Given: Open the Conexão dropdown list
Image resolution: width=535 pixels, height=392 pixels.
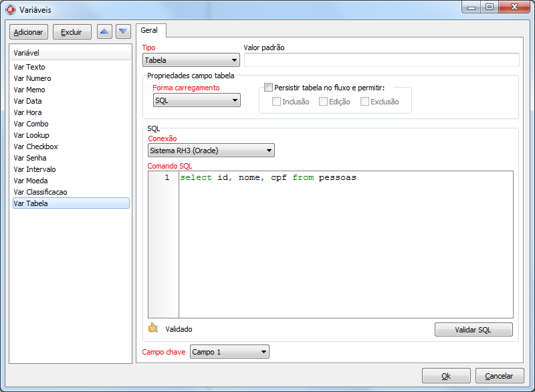Looking at the screenshot, I should point(211,151).
